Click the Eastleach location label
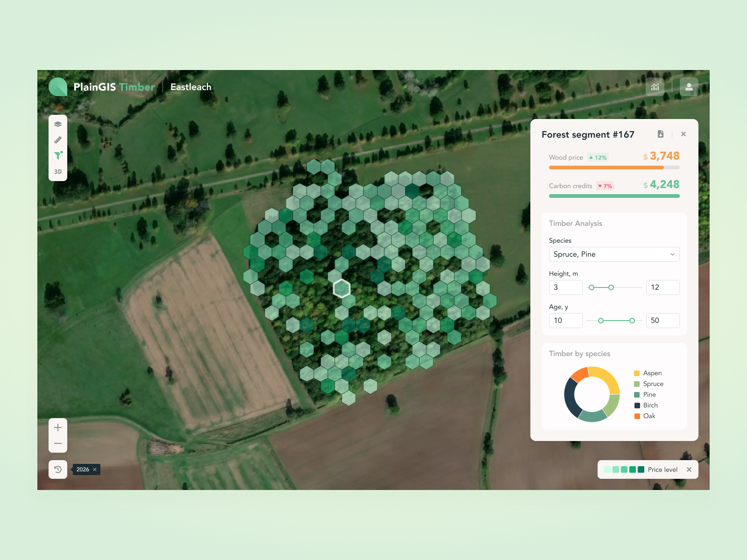This screenshot has height=560, width=747. [x=190, y=87]
